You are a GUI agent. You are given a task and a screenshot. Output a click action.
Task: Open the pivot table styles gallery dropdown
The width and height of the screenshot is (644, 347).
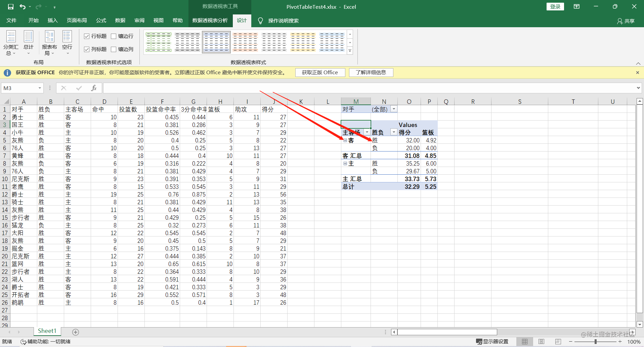(350, 51)
